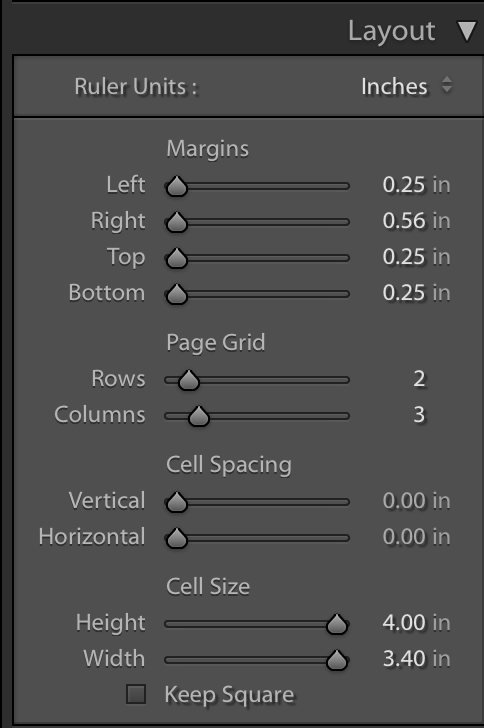Image resolution: width=484 pixels, height=728 pixels.
Task: Enable the Keep Square checkbox
Action: 136,694
